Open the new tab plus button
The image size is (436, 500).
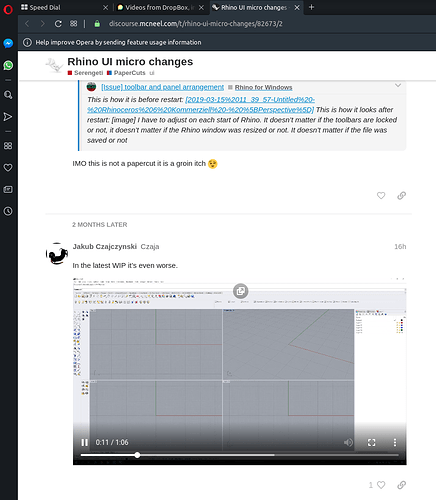[311, 7]
